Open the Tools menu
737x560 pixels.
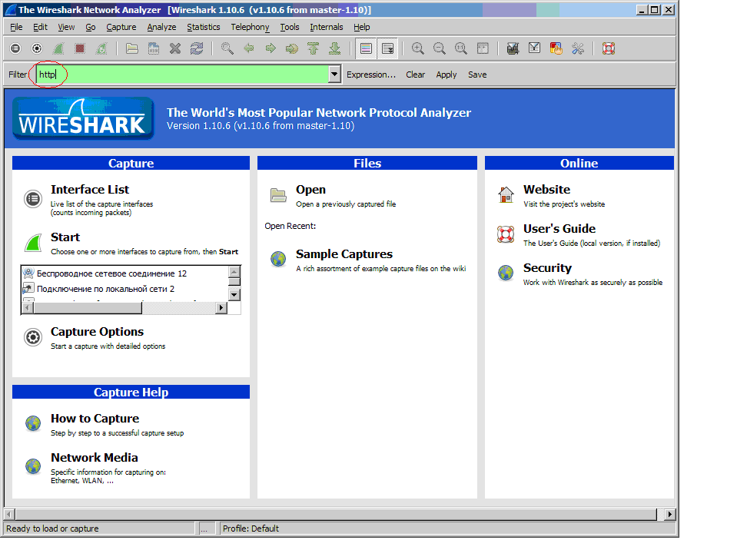click(290, 27)
